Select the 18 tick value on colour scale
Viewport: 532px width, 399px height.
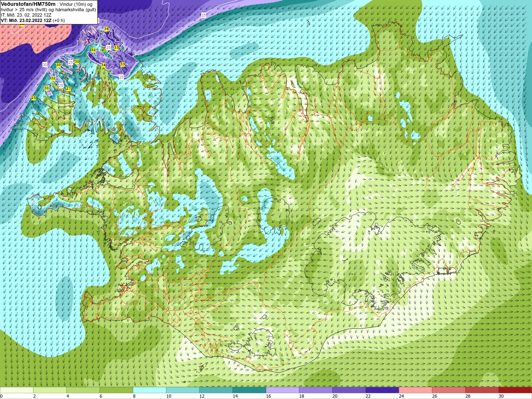pyautogui.click(x=302, y=396)
